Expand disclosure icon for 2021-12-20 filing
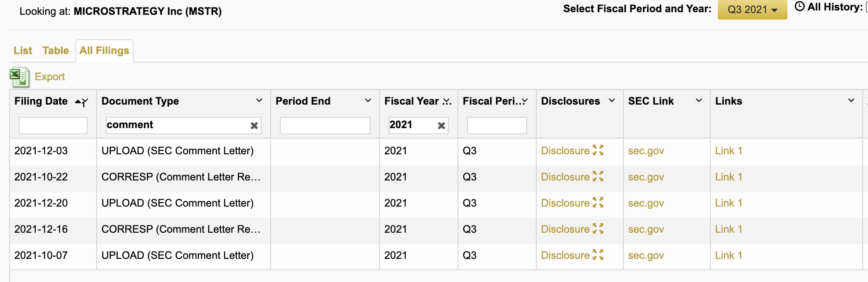868x282 pixels. (x=598, y=203)
